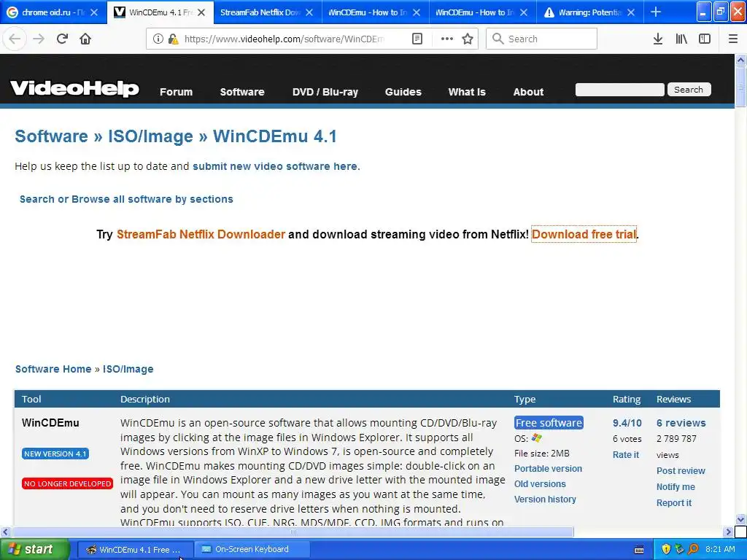This screenshot has width=747, height=560.
Task: Reload the current page
Action: click(62, 39)
